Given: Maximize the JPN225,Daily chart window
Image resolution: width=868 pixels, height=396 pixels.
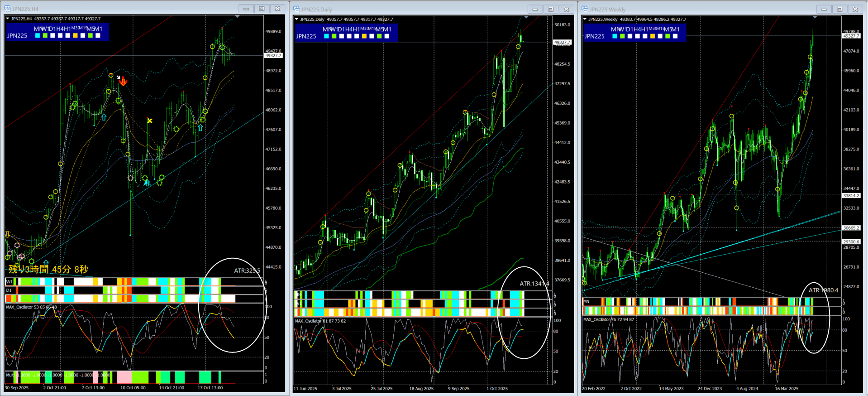Looking at the screenshot, I should pos(550,9).
